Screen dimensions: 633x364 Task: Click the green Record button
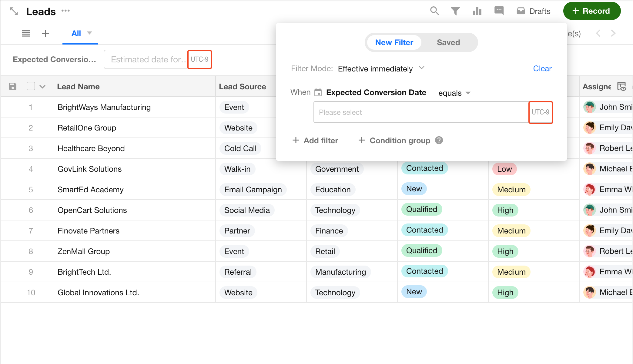pyautogui.click(x=591, y=11)
